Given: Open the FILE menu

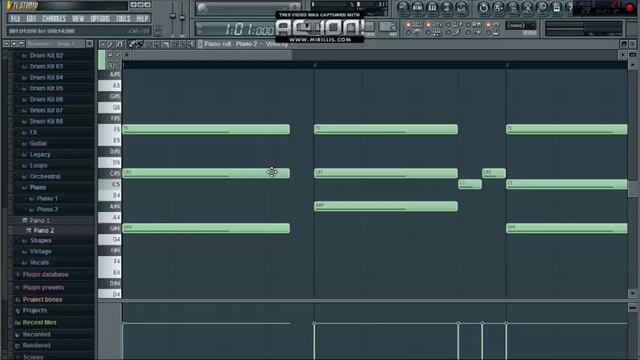Looking at the screenshot, I should coord(16,19).
